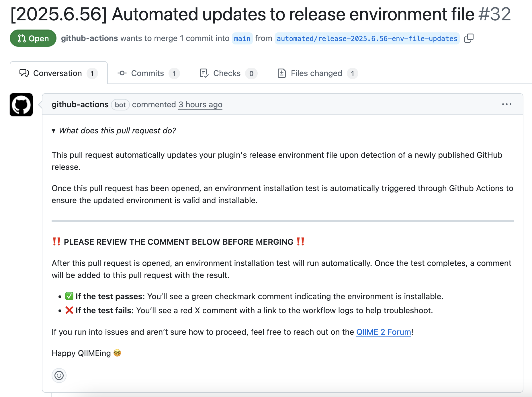Open the automated/release-2025.6.56-env-file-updates branch link
Image resolution: width=532 pixels, height=397 pixels.
367,38
